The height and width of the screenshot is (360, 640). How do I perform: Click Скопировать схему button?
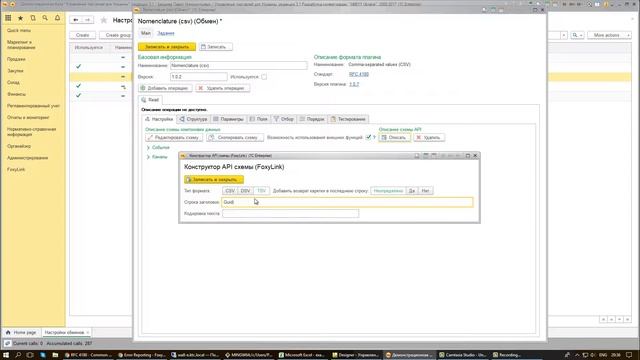click(x=235, y=138)
